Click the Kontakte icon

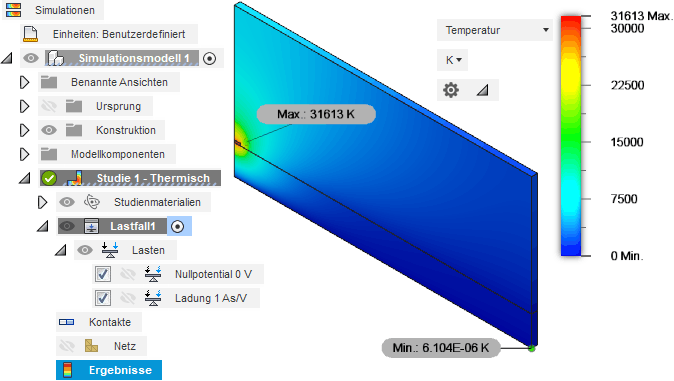pos(67,322)
